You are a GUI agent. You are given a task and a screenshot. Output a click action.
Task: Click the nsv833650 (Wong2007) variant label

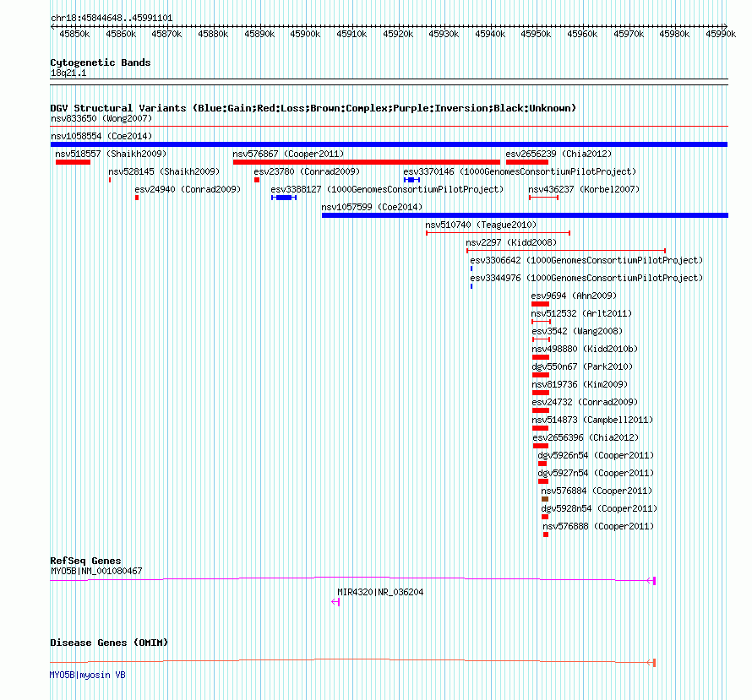101,118
